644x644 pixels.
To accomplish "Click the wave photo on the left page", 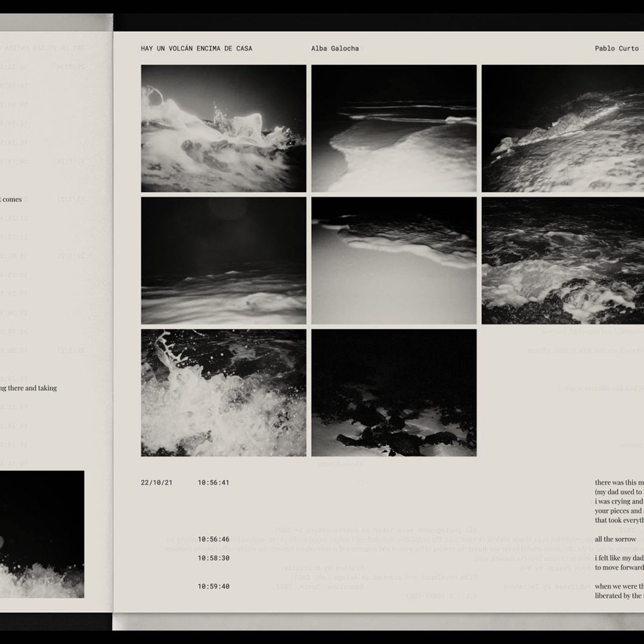I will pos(42,534).
